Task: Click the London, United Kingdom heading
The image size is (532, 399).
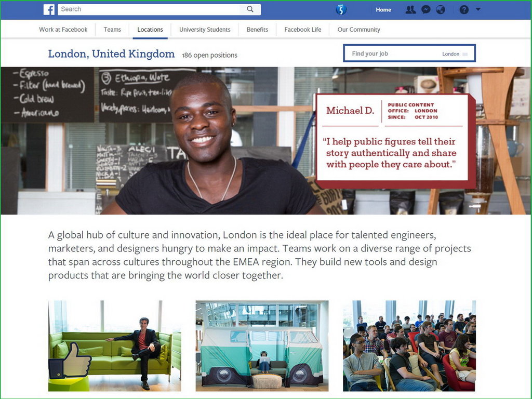Action: tap(111, 54)
